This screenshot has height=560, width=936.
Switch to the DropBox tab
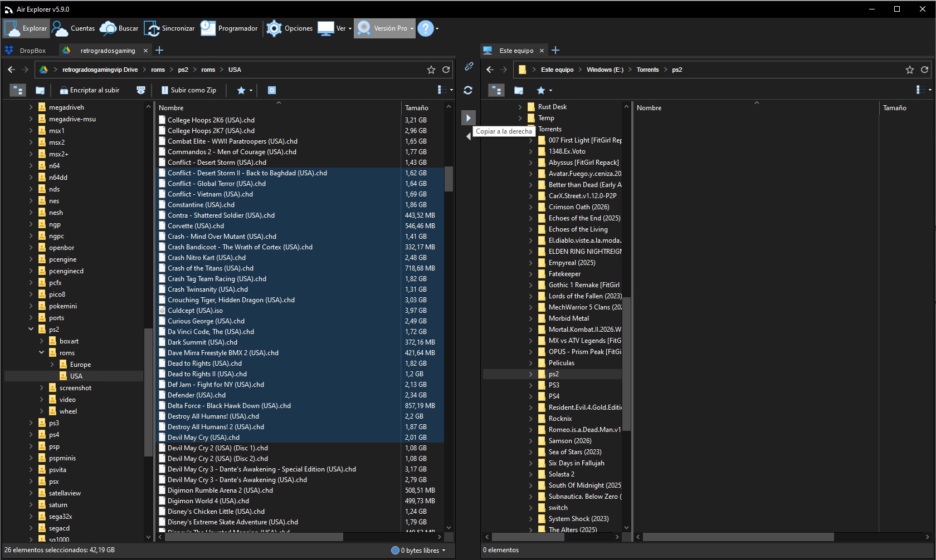tap(26, 51)
